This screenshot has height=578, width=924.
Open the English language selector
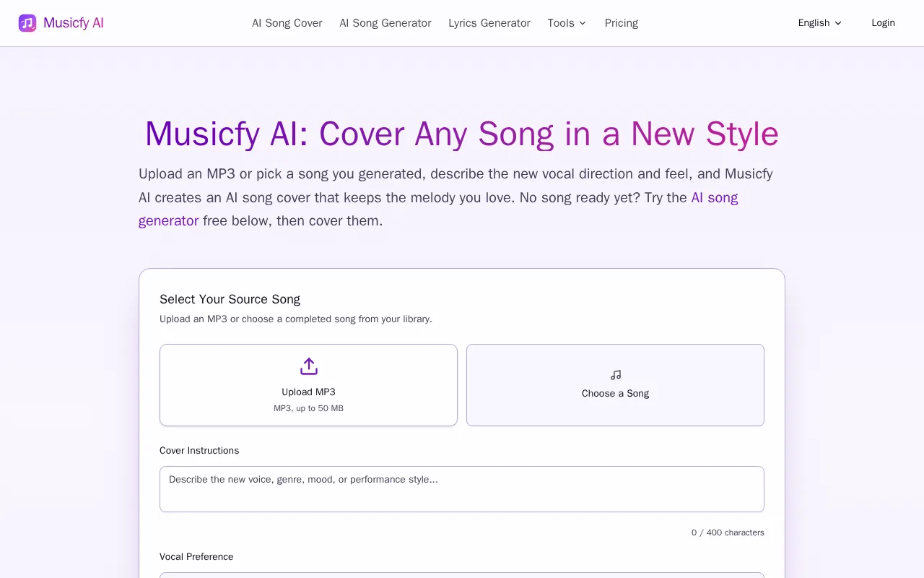[x=820, y=23]
